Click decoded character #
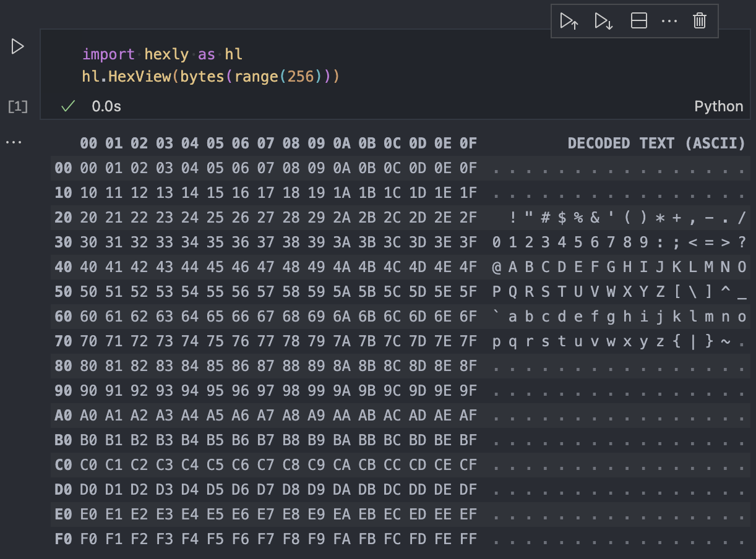This screenshot has width=756, height=559. tap(546, 218)
